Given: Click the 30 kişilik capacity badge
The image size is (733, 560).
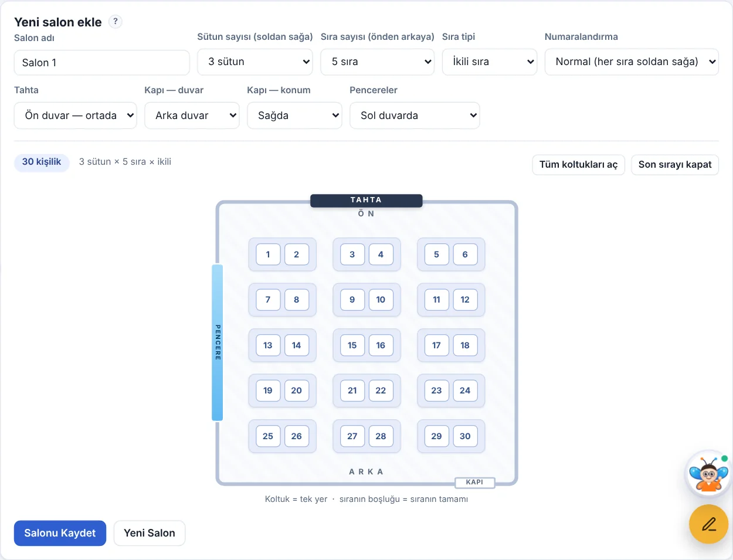Looking at the screenshot, I should pos(42,162).
